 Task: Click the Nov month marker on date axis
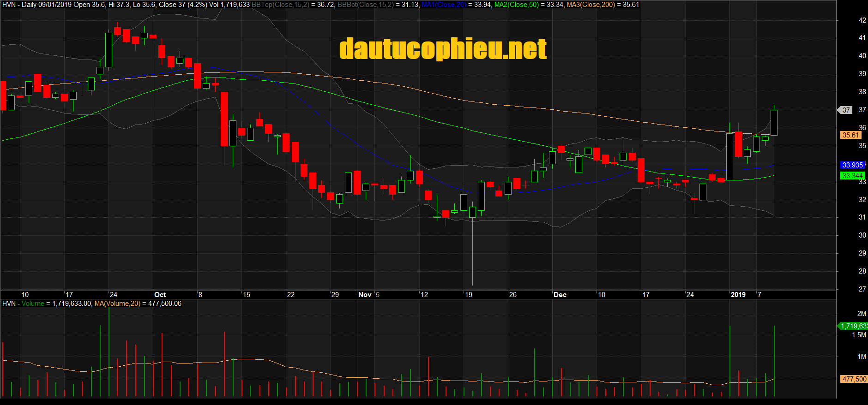click(x=365, y=295)
